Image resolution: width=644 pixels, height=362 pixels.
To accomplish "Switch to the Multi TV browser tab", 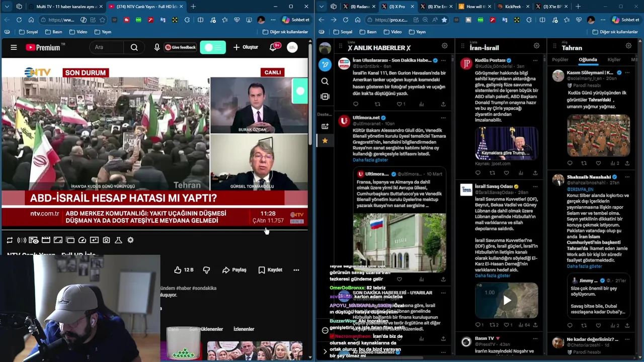I will (65, 7).
